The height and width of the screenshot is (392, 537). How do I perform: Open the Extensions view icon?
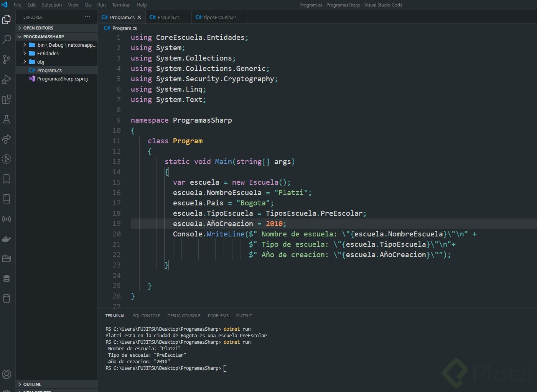pyautogui.click(x=7, y=99)
